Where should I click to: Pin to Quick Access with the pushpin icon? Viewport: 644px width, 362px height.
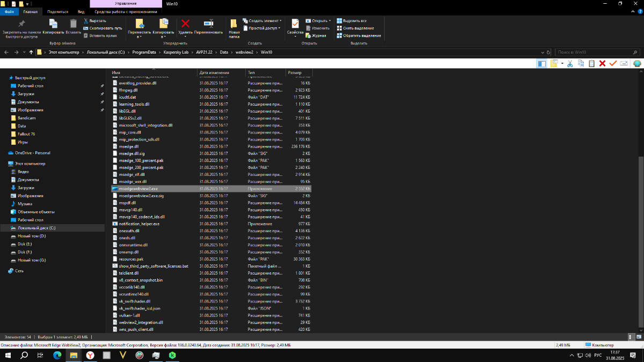[21, 28]
